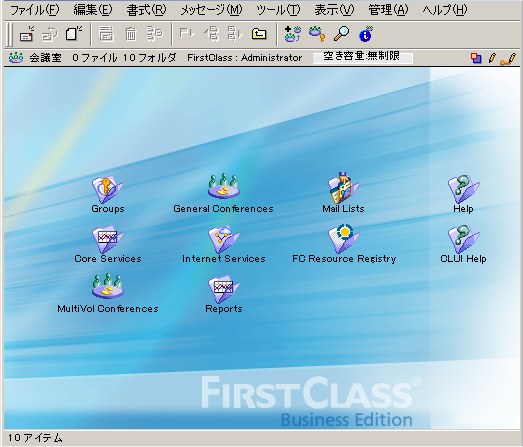Click the add conference toolbar icon
523x447 pixels.
[x=293, y=34]
